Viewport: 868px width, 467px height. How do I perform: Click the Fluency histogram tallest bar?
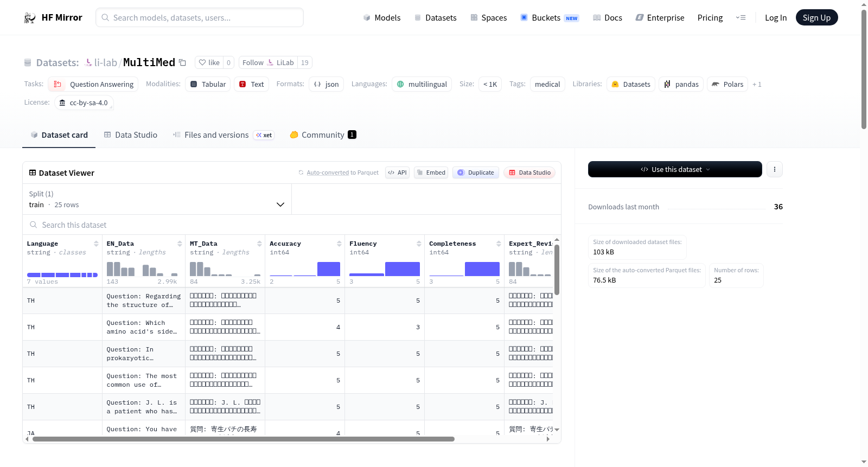(403, 269)
